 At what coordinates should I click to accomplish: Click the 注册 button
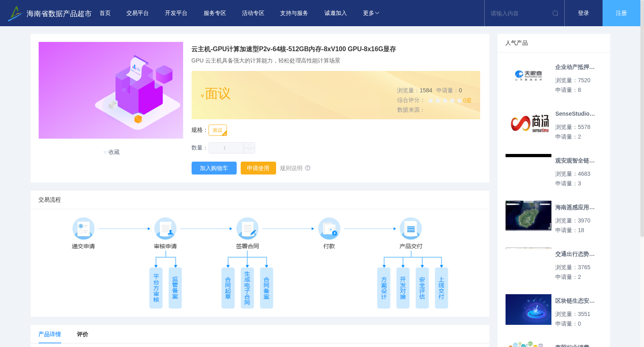click(621, 13)
